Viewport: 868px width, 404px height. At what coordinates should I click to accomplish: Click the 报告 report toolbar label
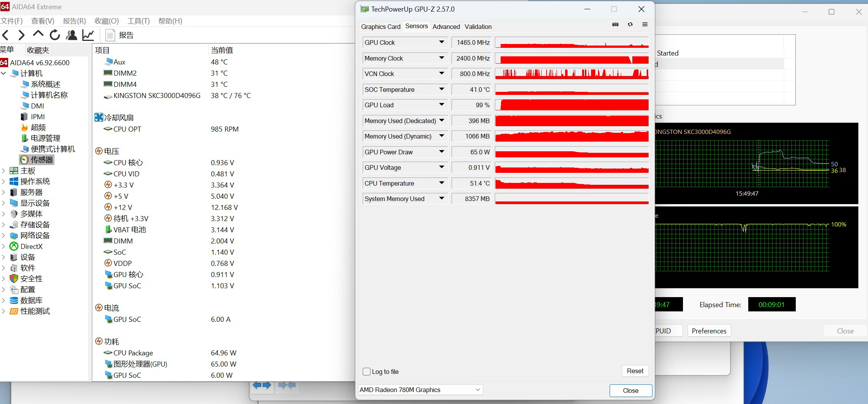coord(126,35)
